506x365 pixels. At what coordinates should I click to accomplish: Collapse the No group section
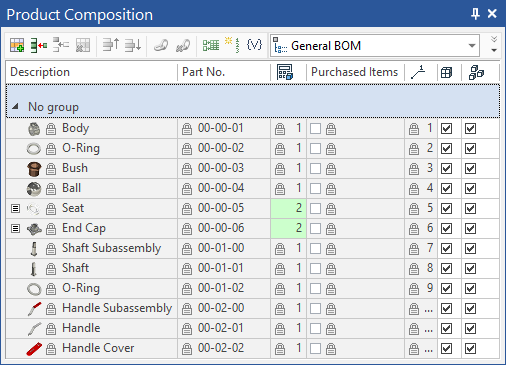[x=15, y=107]
